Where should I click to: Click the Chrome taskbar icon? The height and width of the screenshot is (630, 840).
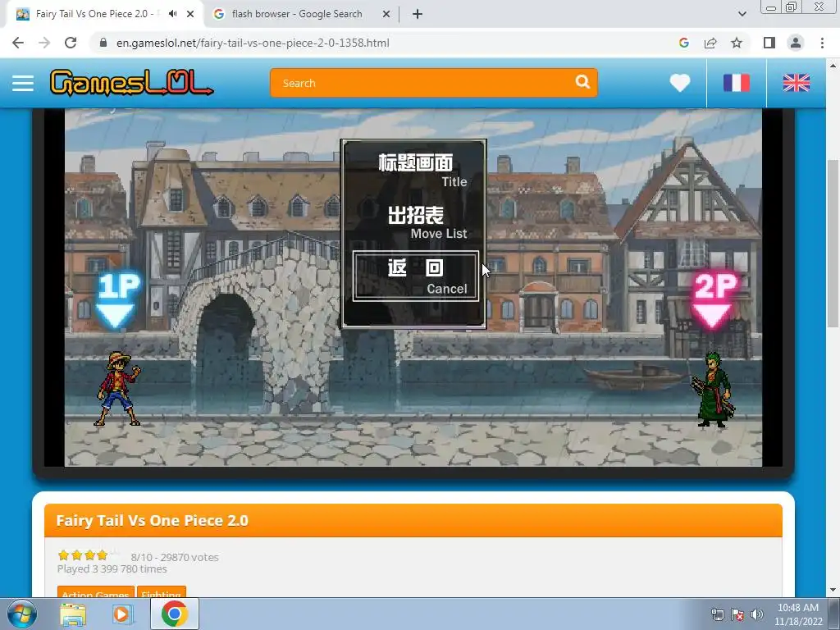[175, 614]
